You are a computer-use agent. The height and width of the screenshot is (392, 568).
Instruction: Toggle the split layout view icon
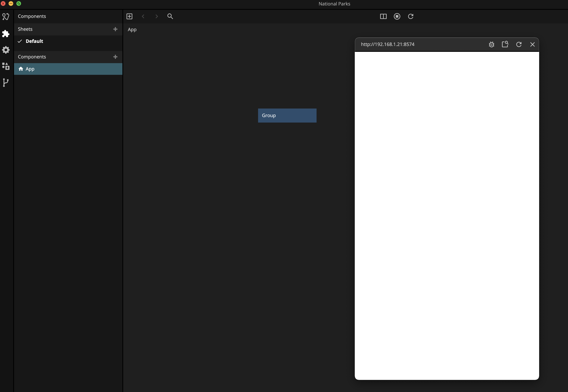tap(383, 16)
